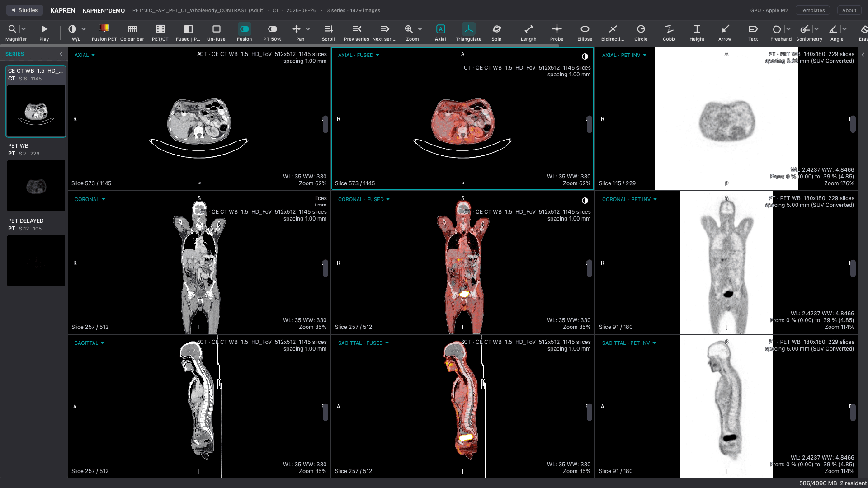This screenshot has height=488, width=868.
Task: Click the axial CT slice scrollbar handle
Action: pyautogui.click(x=325, y=124)
